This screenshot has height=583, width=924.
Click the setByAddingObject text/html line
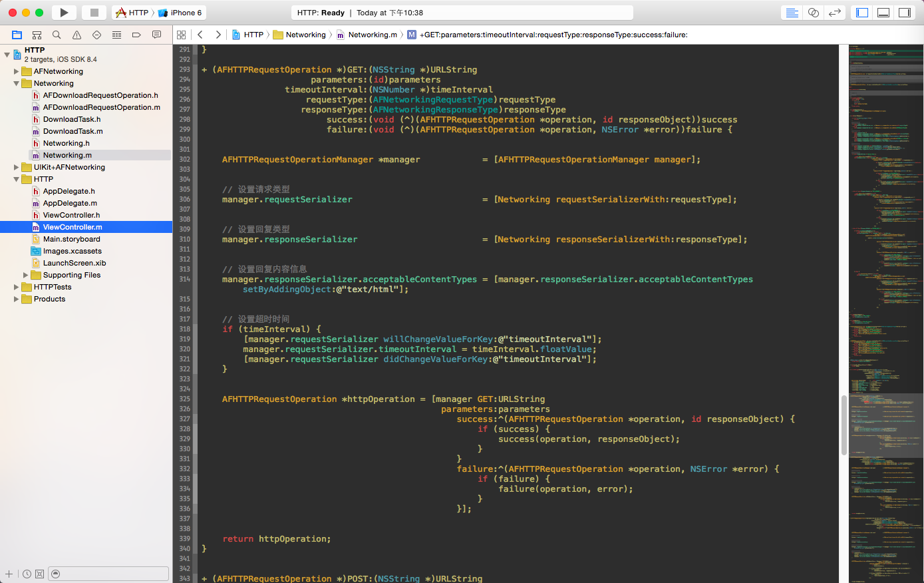(326, 289)
